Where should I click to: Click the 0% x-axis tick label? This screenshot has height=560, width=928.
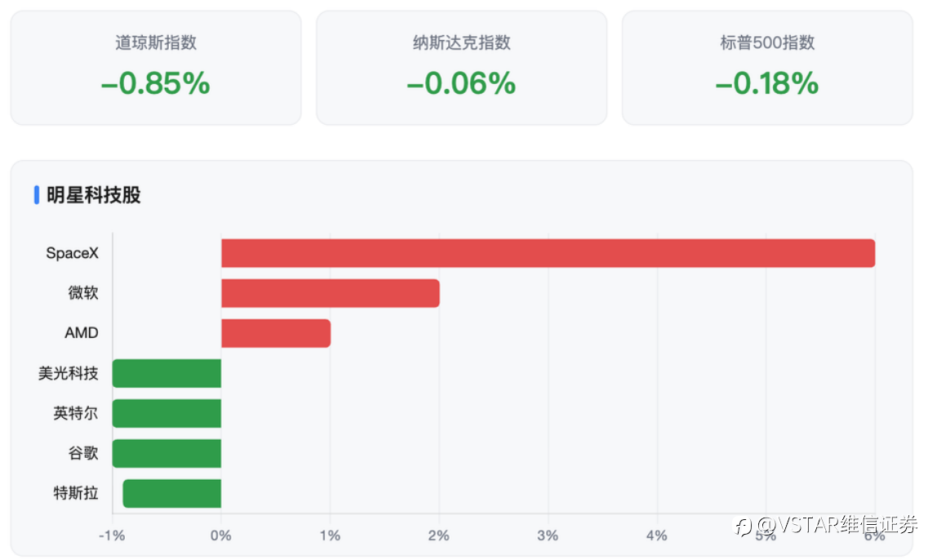tap(220, 536)
